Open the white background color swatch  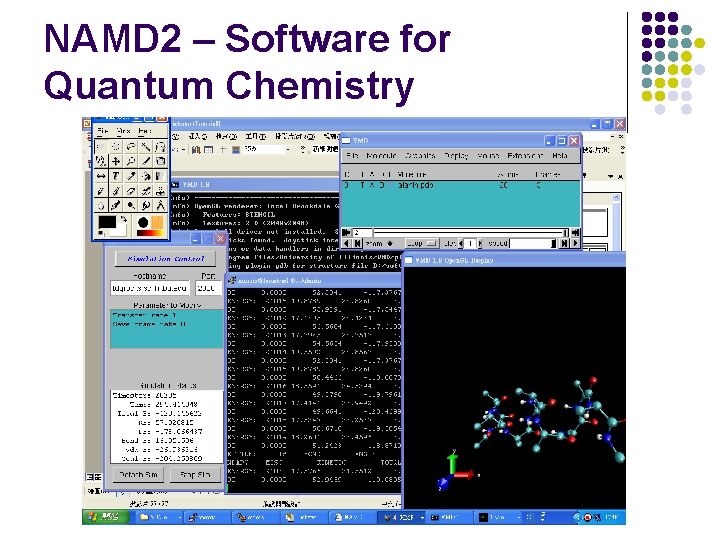[120, 230]
